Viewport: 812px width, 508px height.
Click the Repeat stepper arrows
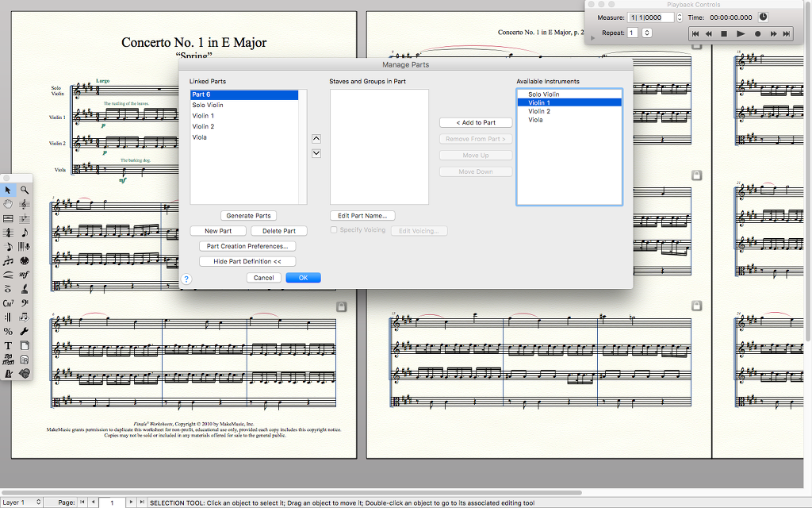[647, 33]
